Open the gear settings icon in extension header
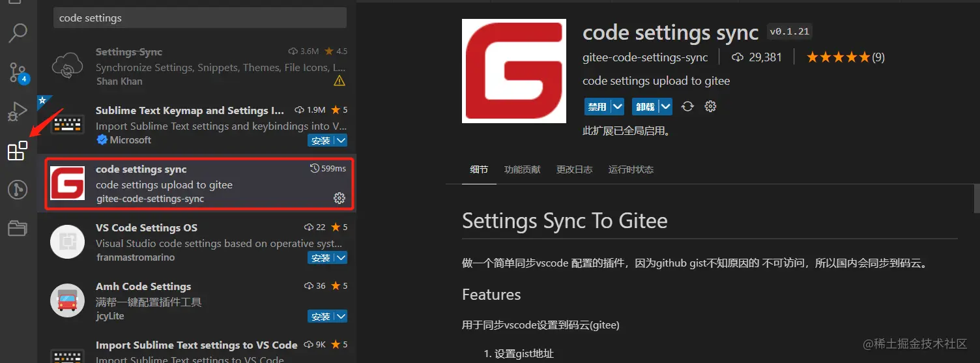Image resolution: width=980 pixels, height=363 pixels. coord(710,106)
